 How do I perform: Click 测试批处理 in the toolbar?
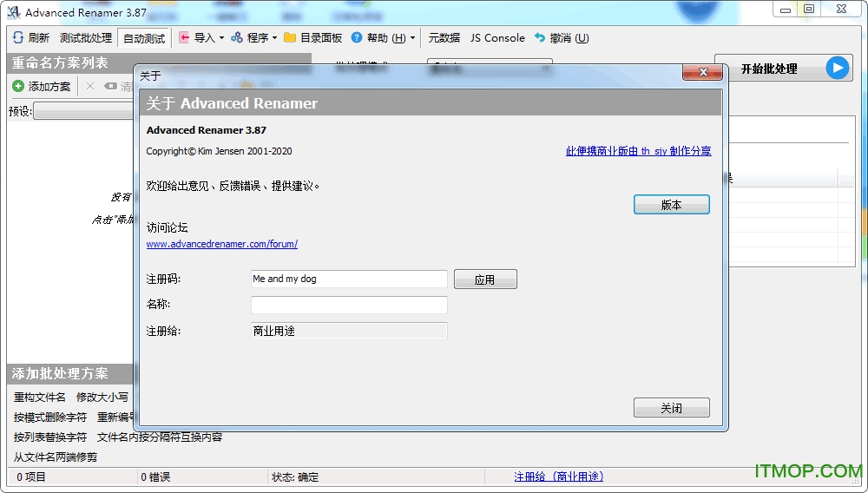tap(86, 37)
